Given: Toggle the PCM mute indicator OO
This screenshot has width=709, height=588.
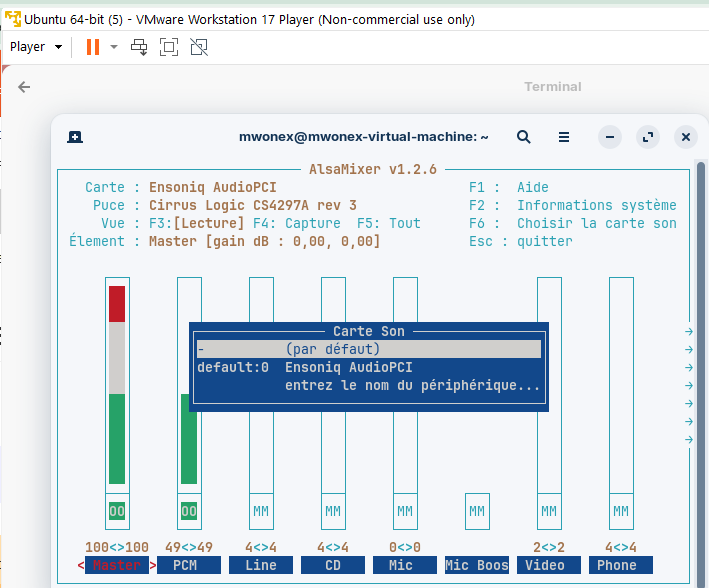Looking at the screenshot, I should coord(189,511).
